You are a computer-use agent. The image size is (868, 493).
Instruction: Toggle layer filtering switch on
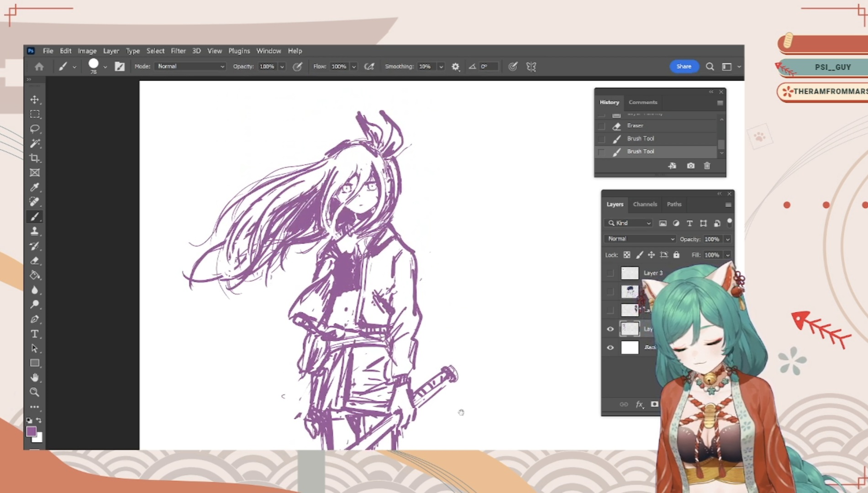point(730,222)
